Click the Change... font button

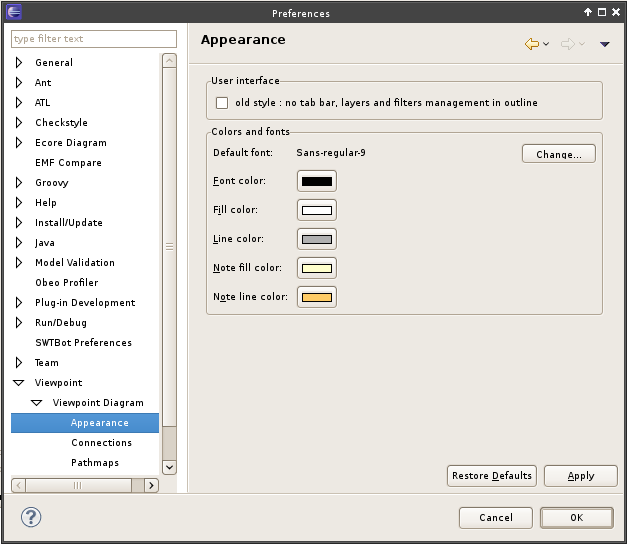(558, 154)
